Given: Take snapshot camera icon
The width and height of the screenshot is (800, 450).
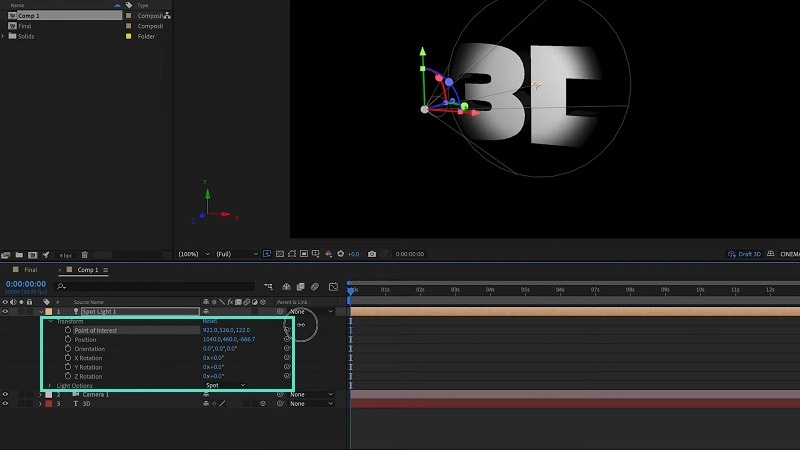Looking at the screenshot, I should 372,254.
